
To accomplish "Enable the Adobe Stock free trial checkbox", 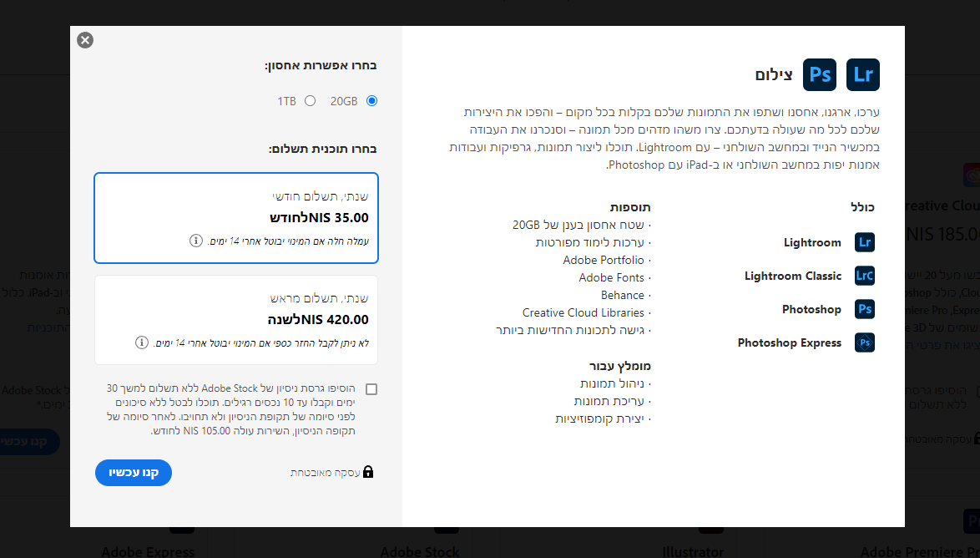I will tap(371, 389).
